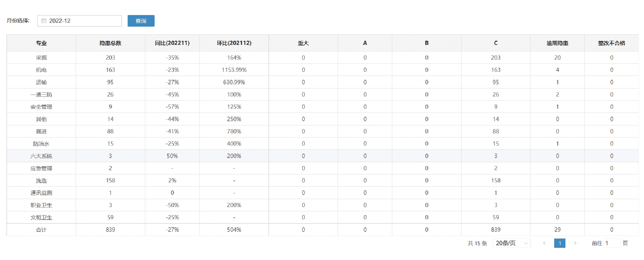644x260 pixels.
Task: Click the 合计 total row label
Action: point(41,230)
